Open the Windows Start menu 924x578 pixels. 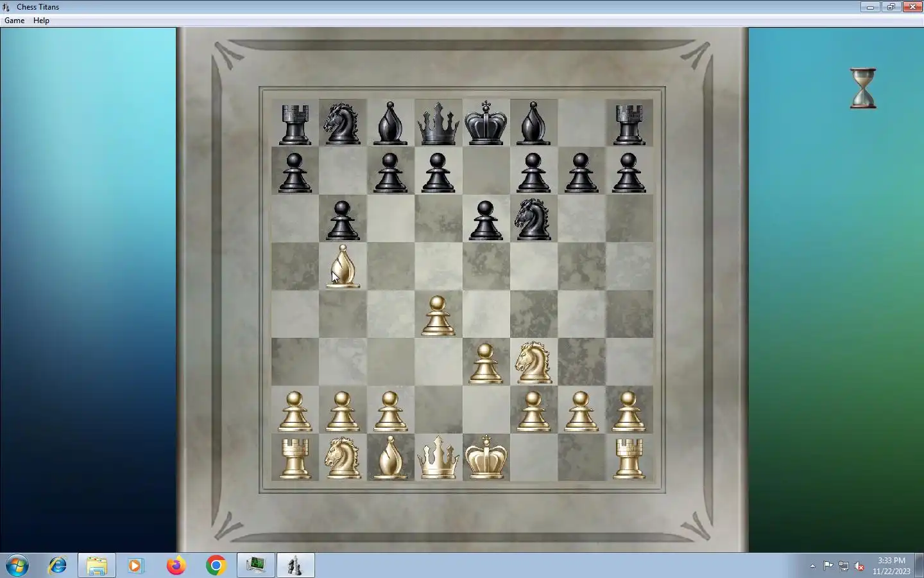pyautogui.click(x=17, y=566)
